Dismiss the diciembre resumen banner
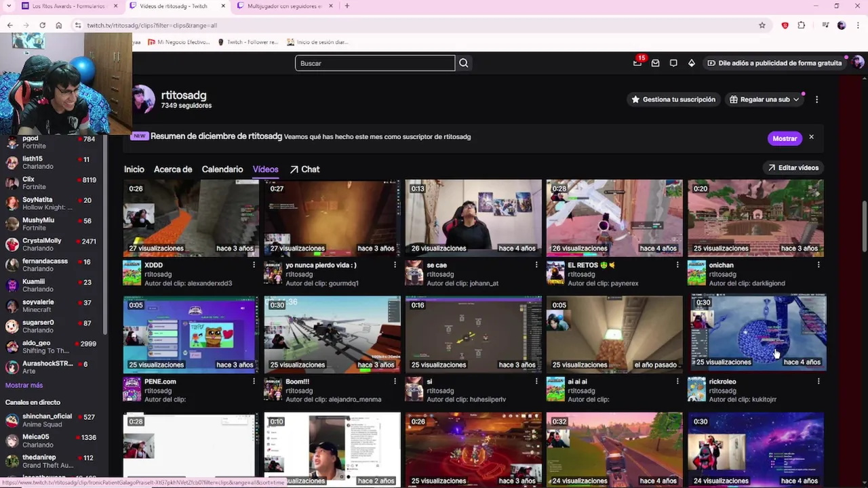Image resolution: width=868 pixels, height=488 pixels. point(811,138)
